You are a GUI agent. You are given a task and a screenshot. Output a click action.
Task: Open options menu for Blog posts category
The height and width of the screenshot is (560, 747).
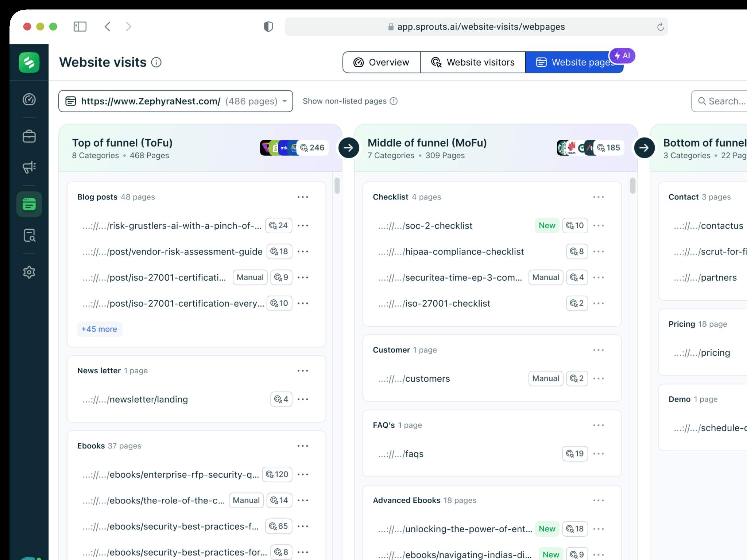point(302,197)
